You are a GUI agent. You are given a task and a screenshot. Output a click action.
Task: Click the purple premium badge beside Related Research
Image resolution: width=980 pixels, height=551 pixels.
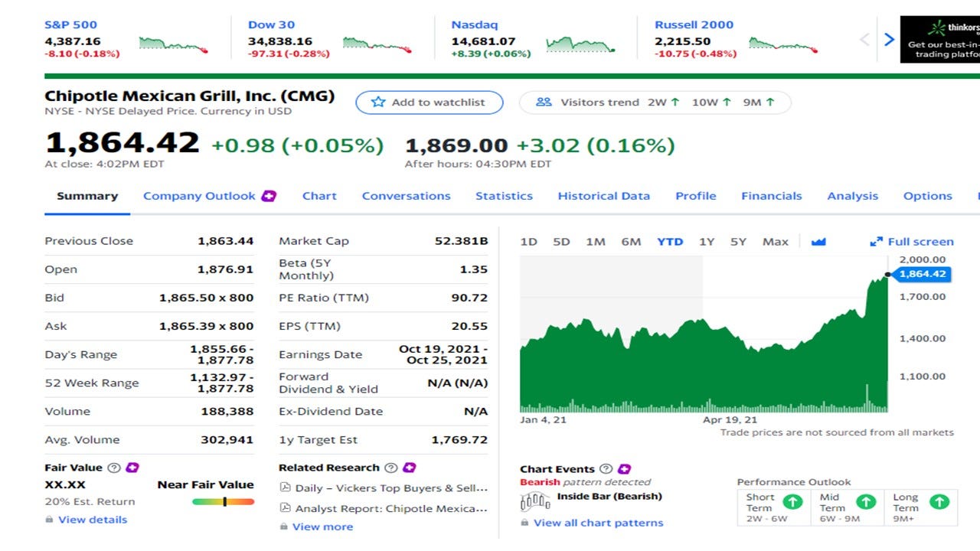point(410,468)
